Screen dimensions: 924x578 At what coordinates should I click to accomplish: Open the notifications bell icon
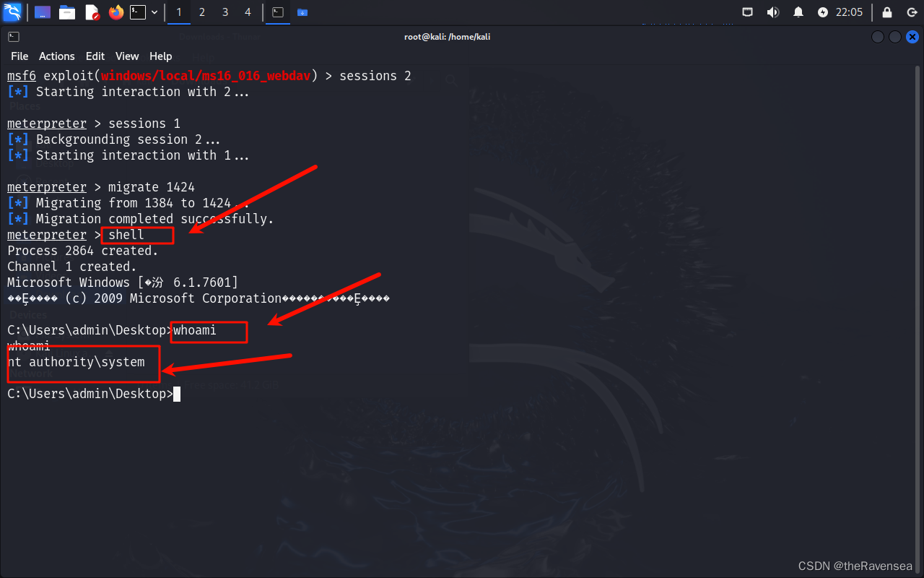coord(798,12)
